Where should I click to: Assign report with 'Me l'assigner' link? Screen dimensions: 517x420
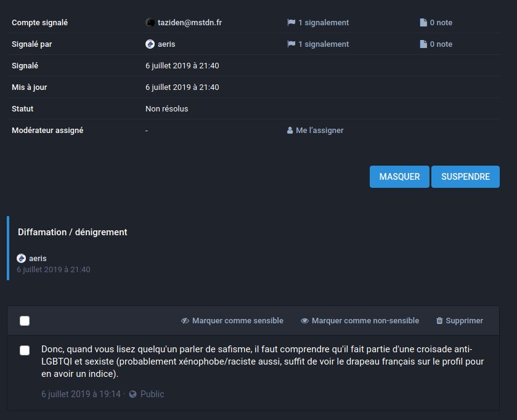coord(319,131)
